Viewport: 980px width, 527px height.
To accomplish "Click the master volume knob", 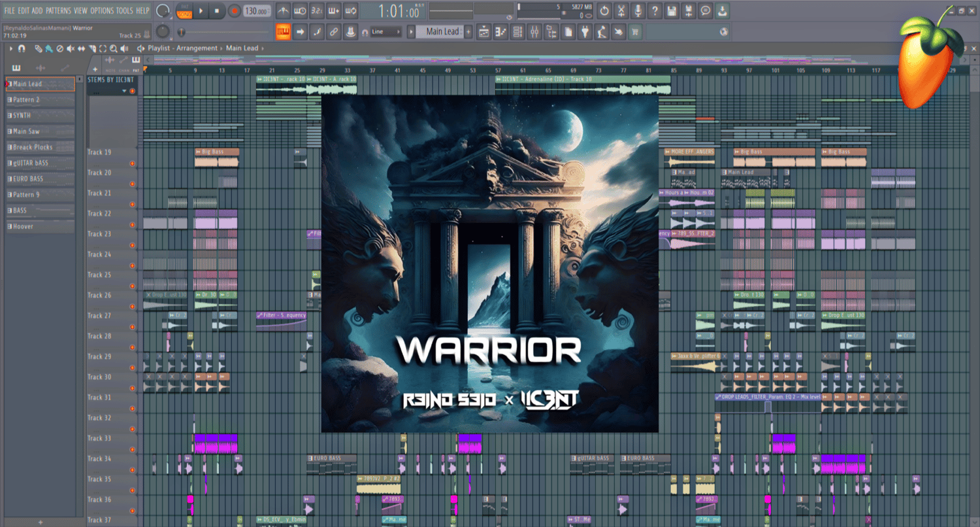I will [x=163, y=10].
